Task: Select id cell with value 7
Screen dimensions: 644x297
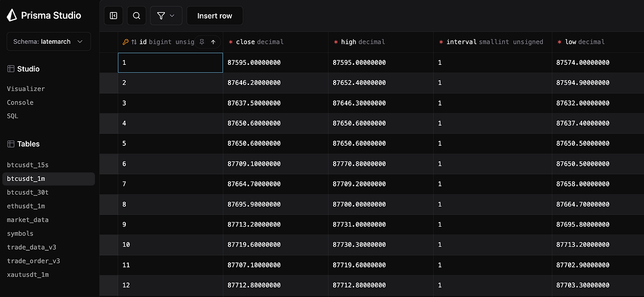Action: (x=171, y=184)
